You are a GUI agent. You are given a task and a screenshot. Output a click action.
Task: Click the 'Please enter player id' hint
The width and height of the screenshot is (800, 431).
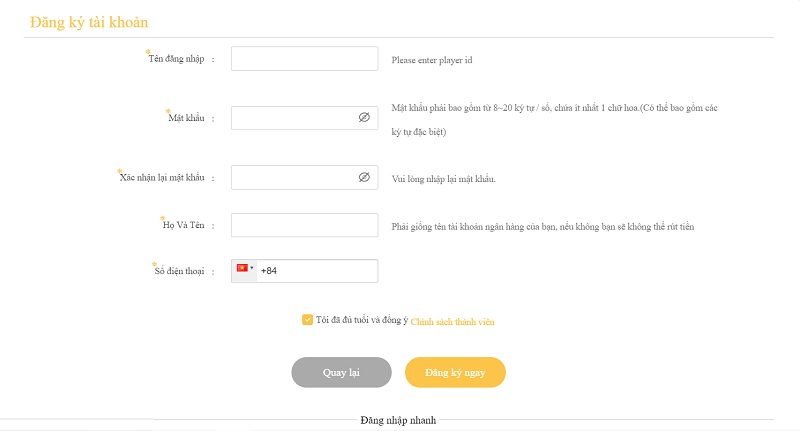point(431,60)
